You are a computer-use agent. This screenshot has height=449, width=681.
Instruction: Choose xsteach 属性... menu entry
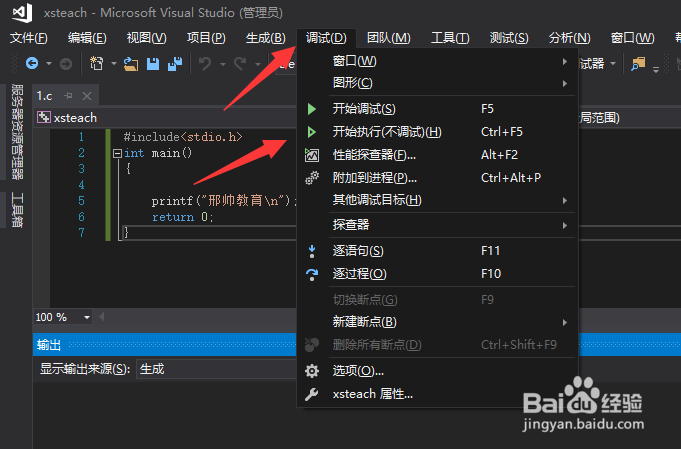click(x=437, y=394)
